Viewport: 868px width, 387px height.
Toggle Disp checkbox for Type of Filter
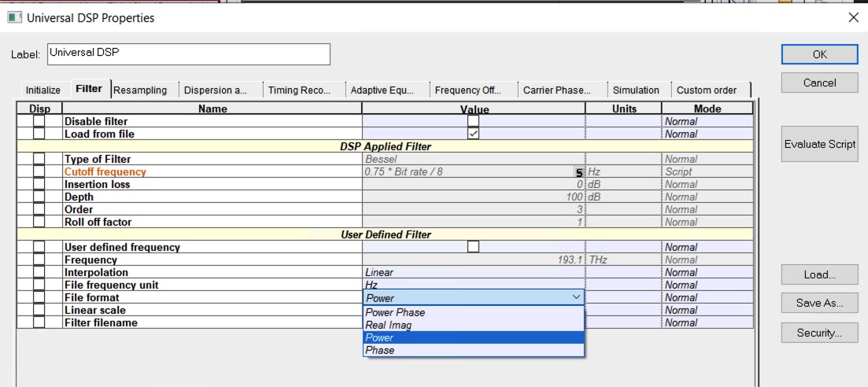click(x=39, y=159)
